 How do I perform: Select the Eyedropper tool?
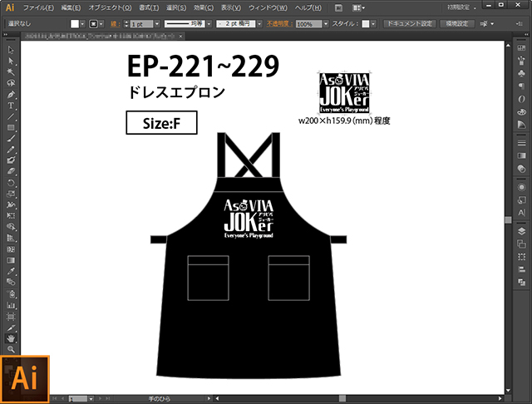(11, 271)
